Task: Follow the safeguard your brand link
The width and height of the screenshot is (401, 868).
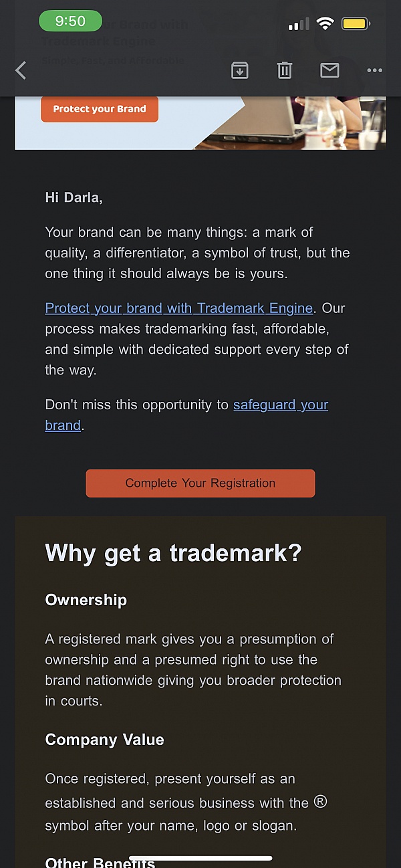Action: tap(280, 405)
